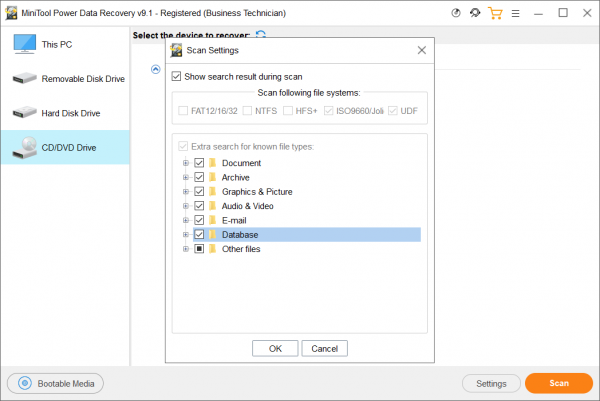Uncheck Show search result during scan
The width and height of the screenshot is (600, 401).
(x=176, y=76)
